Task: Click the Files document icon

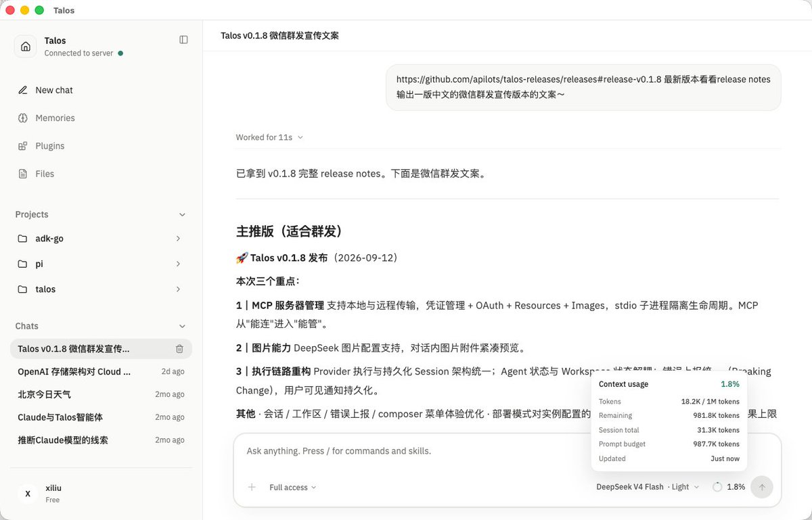Action: point(23,173)
